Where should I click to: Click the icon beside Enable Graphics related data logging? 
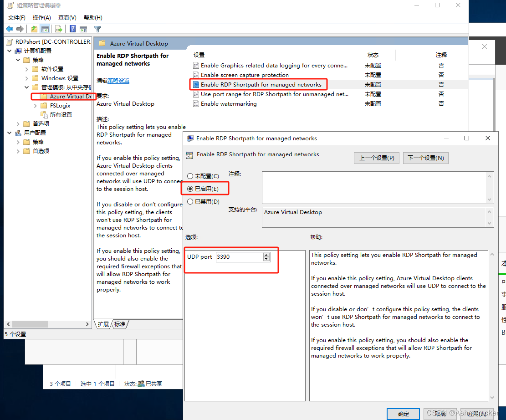click(196, 66)
